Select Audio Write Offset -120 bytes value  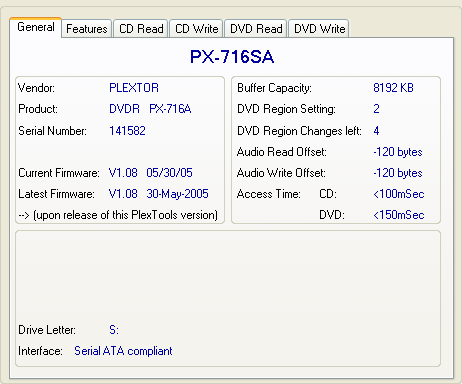[x=398, y=173]
